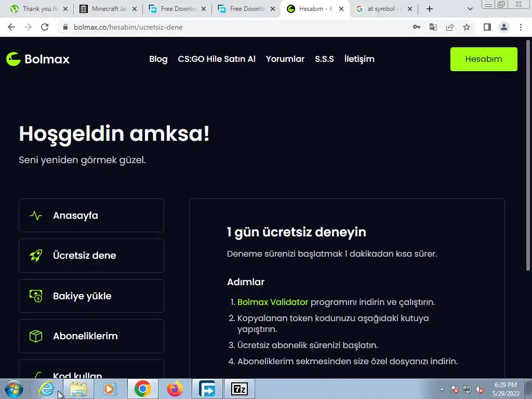The height and width of the screenshot is (399, 532).
Task: Launch Internet Explorer from taskbar
Action: pos(46,389)
